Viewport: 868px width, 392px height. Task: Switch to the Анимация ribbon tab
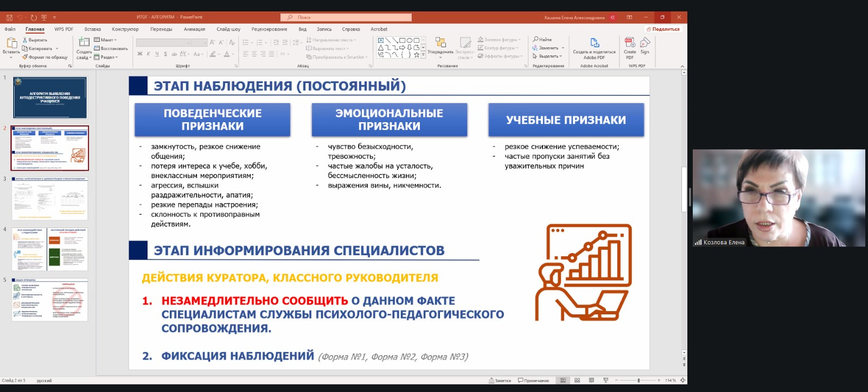194,29
